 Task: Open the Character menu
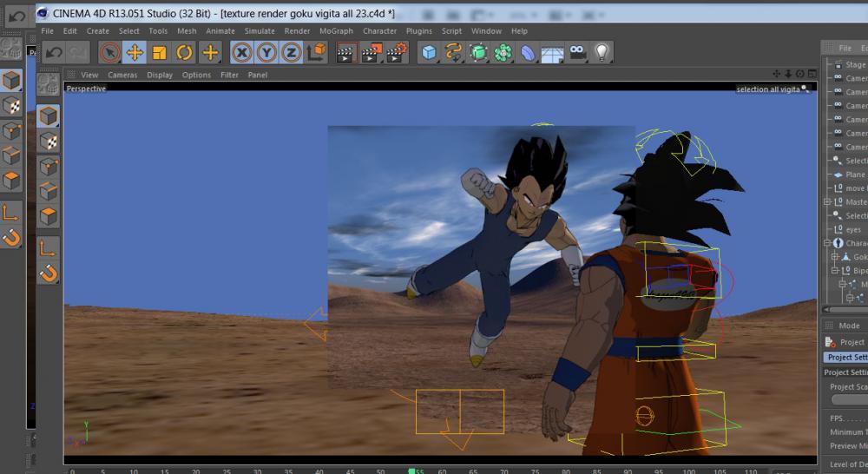click(x=380, y=31)
